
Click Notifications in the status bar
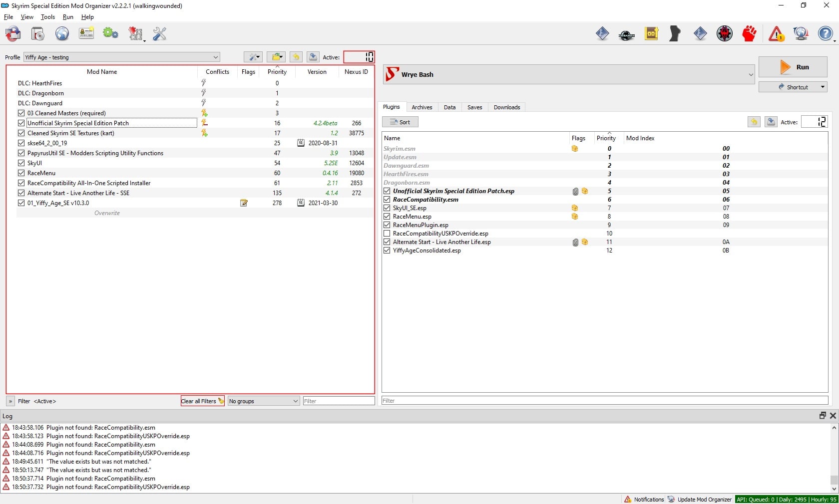(x=644, y=500)
